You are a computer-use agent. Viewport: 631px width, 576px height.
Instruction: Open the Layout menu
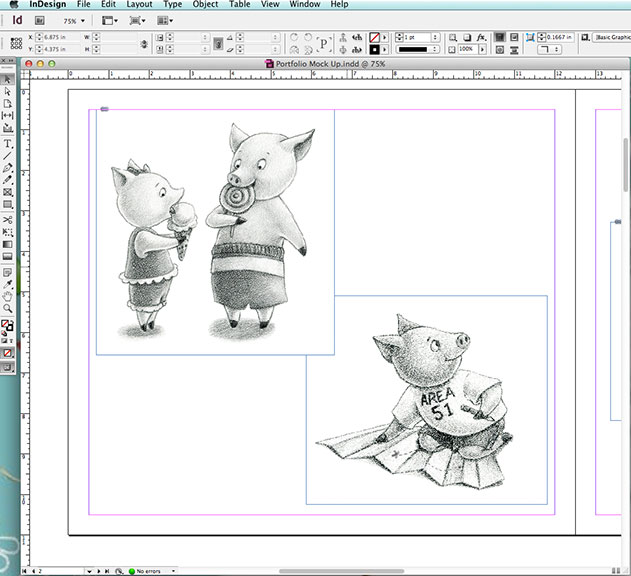coord(139,5)
